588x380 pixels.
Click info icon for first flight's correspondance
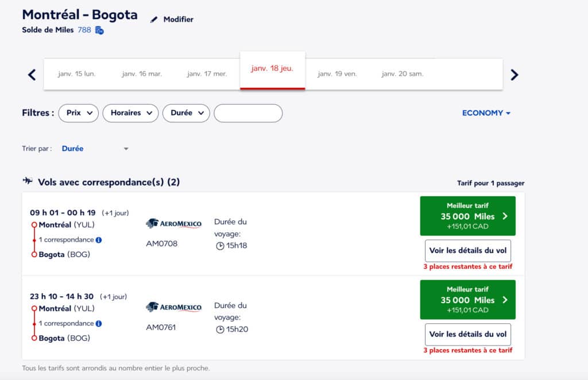(x=99, y=240)
